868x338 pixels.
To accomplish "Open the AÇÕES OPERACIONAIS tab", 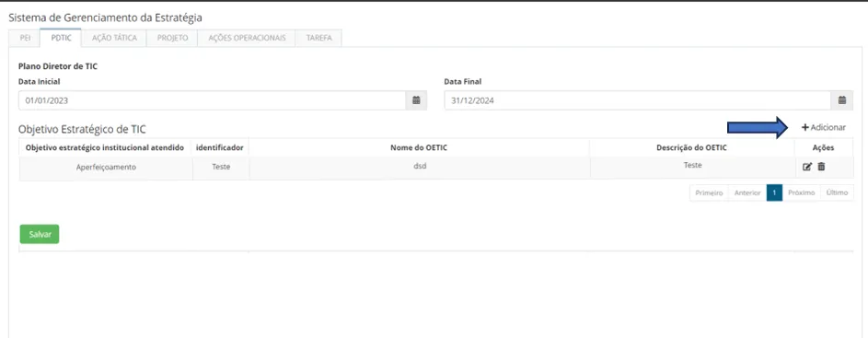I will [247, 39].
